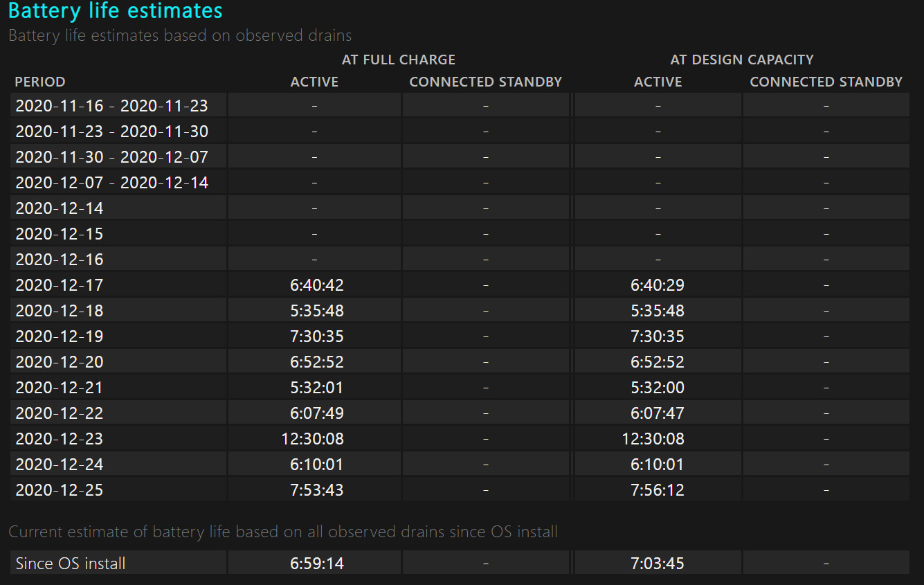Image resolution: width=924 pixels, height=585 pixels.
Task: Click the 2020-12-17 date cell
Action: (60, 285)
